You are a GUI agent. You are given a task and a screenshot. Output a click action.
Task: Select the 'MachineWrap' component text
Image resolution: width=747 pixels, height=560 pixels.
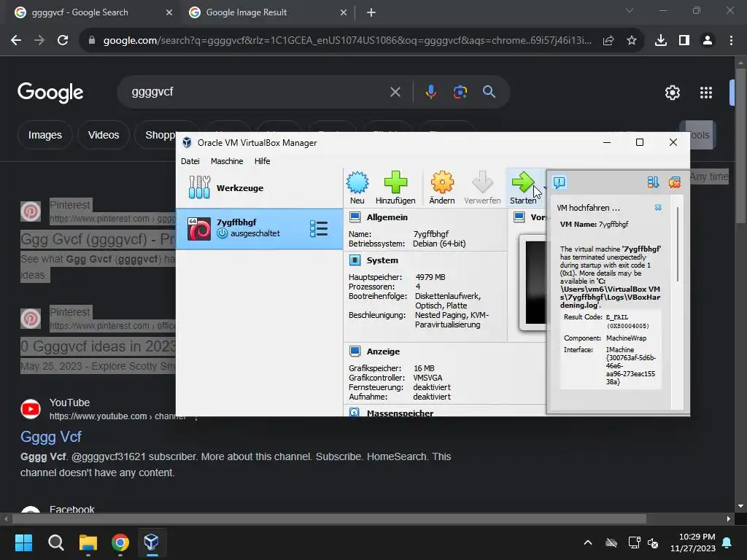pos(626,338)
